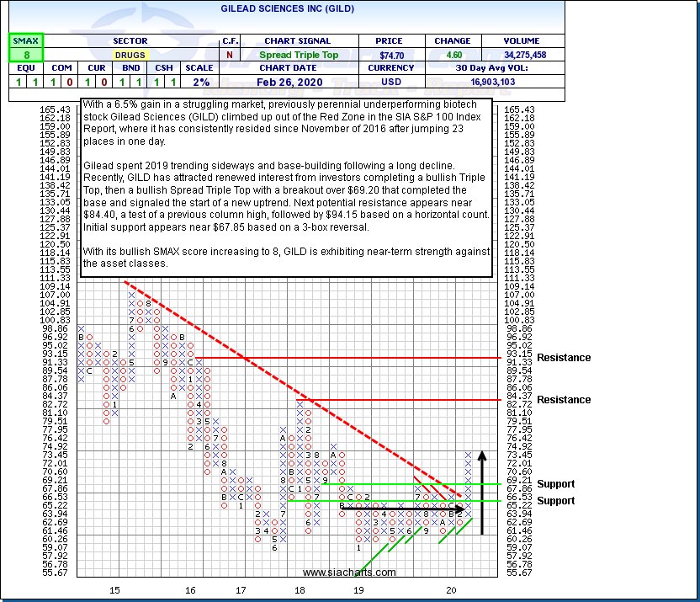
Task: Click the lower red Resistance line at 84.37
Action: (404, 399)
